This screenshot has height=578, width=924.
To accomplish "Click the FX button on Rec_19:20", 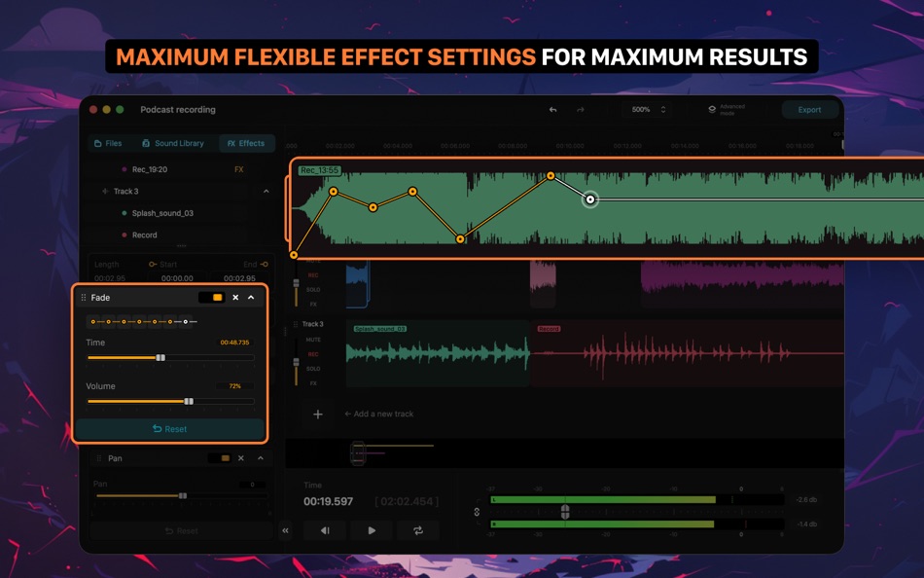I will tap(238, 169).
